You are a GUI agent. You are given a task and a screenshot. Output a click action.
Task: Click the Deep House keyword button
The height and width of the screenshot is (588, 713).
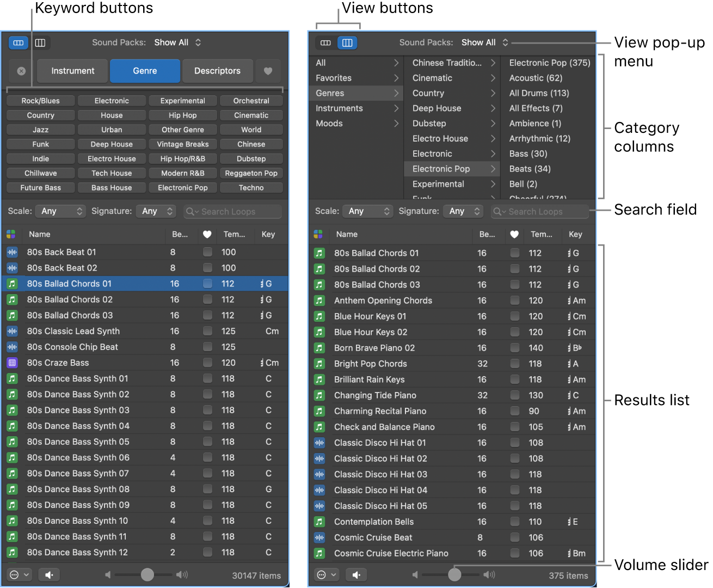pos(112,144)
